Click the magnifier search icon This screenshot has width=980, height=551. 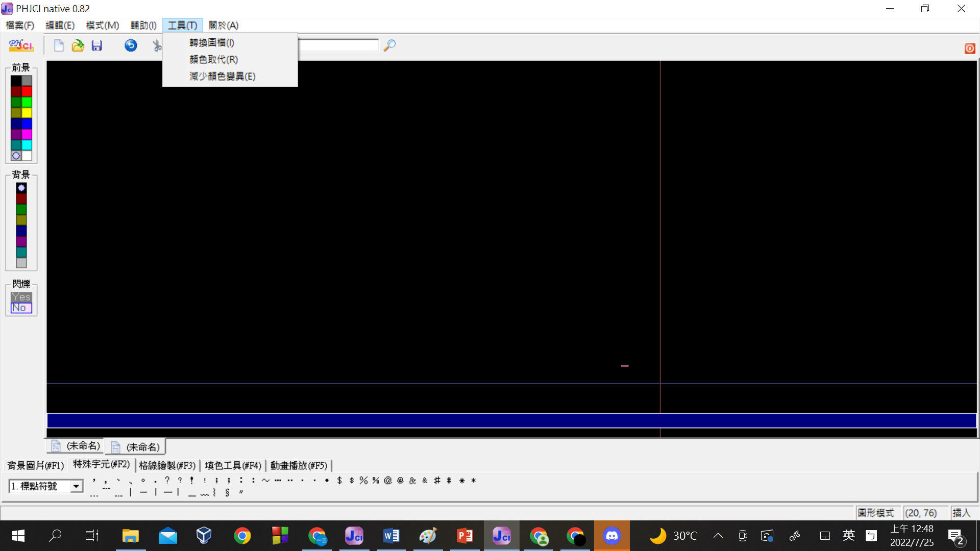(389, 45)
